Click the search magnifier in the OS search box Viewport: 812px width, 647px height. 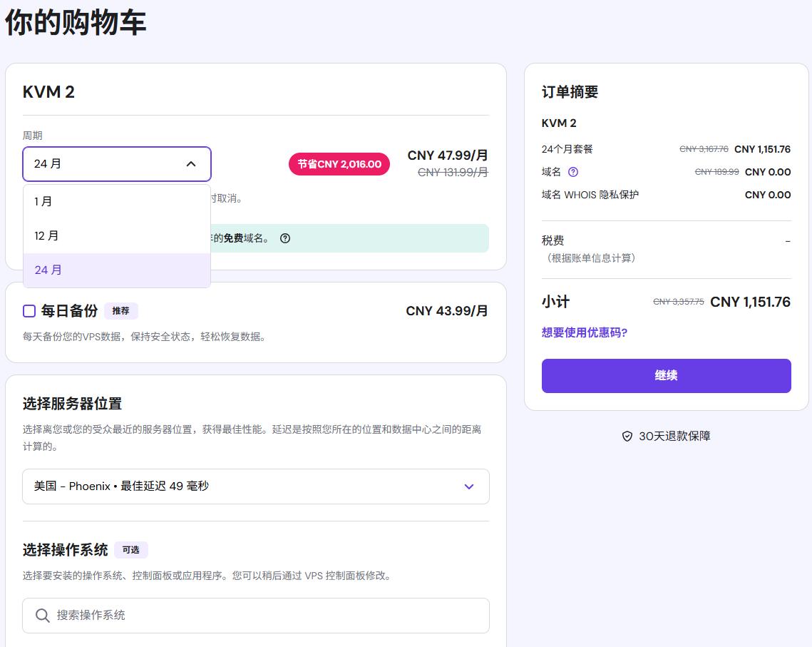click(x=41, y=615)
